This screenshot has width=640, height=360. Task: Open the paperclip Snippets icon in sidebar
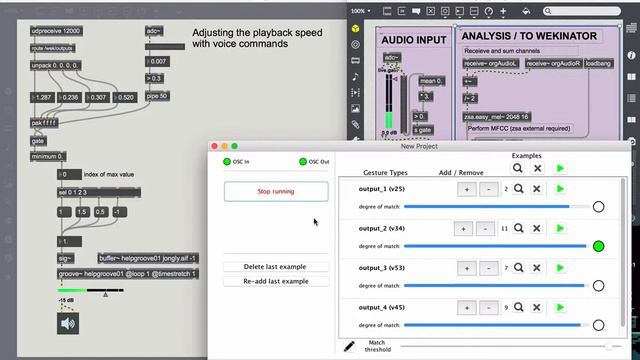click(356, 124)
